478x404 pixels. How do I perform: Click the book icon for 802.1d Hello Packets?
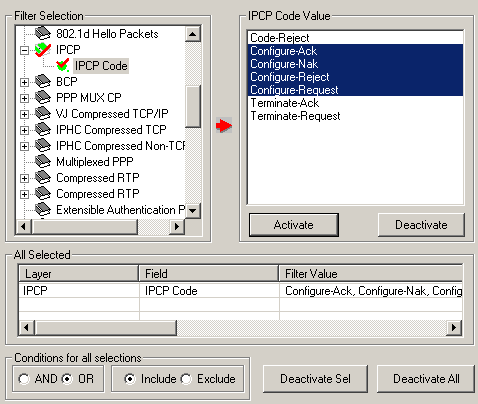(43, 33)
